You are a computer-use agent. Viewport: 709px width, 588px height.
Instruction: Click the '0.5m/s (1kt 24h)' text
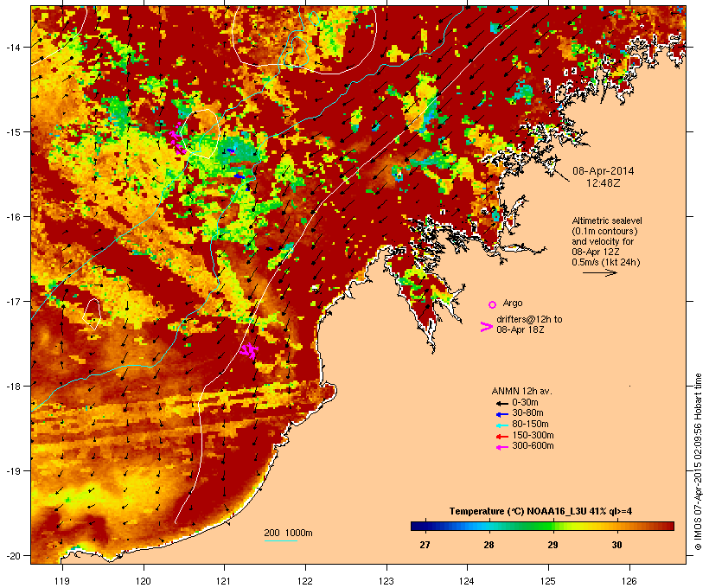[x=606, y=262]
